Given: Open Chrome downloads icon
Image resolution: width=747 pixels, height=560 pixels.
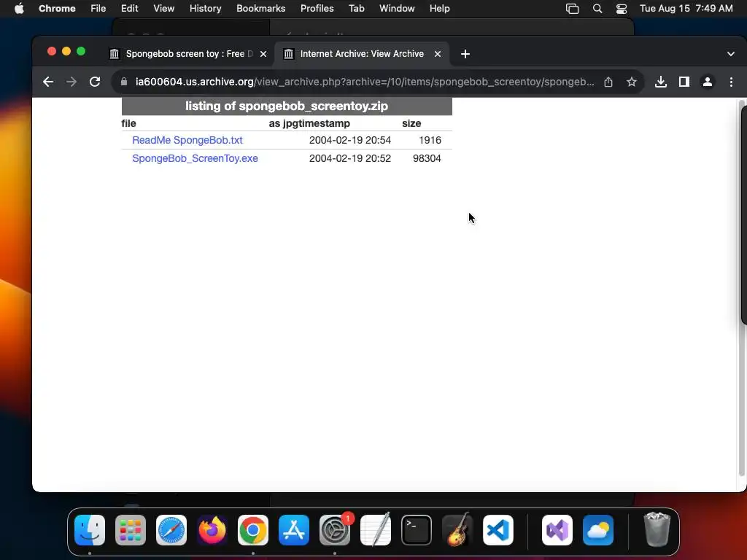Looking at the screenshot, I should pos(661,82).
